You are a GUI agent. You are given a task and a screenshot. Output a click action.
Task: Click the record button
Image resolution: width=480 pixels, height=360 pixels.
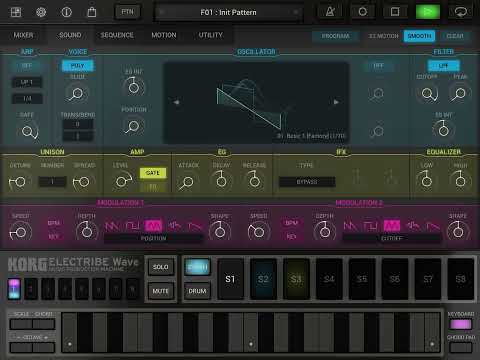363,12
